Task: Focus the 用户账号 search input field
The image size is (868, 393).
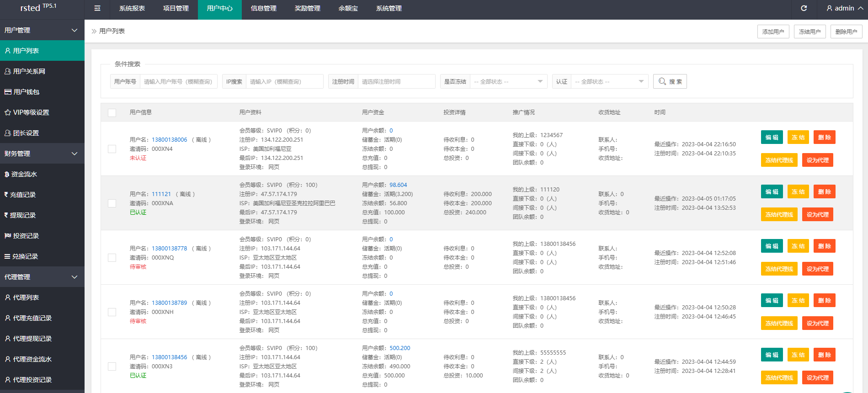Action: pyautogui.click(x=178, y=81)
